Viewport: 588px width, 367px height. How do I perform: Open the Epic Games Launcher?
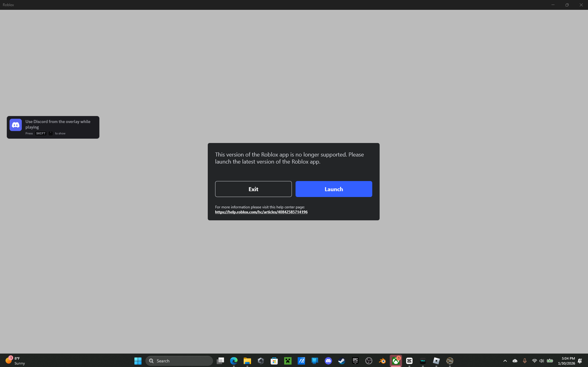point(355,361)
